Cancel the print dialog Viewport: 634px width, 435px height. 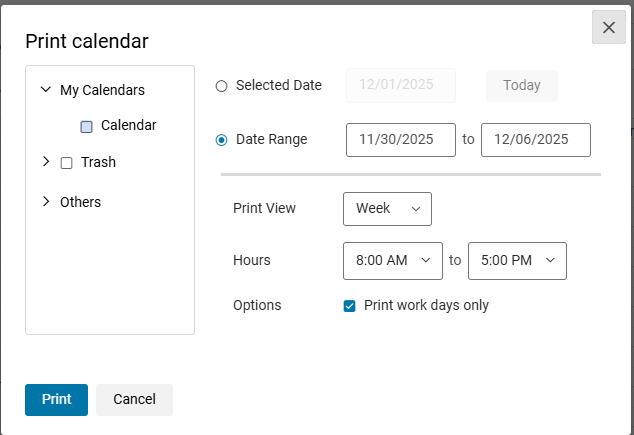[134, 399]
